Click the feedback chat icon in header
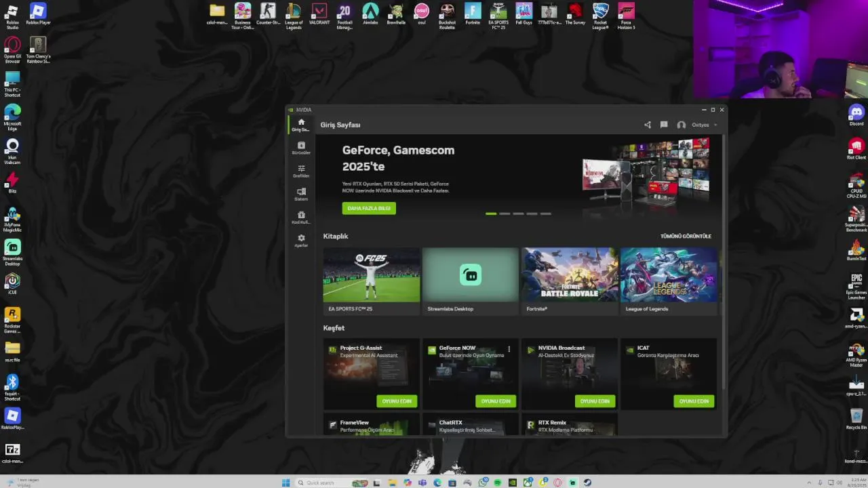 pos(664,125)
